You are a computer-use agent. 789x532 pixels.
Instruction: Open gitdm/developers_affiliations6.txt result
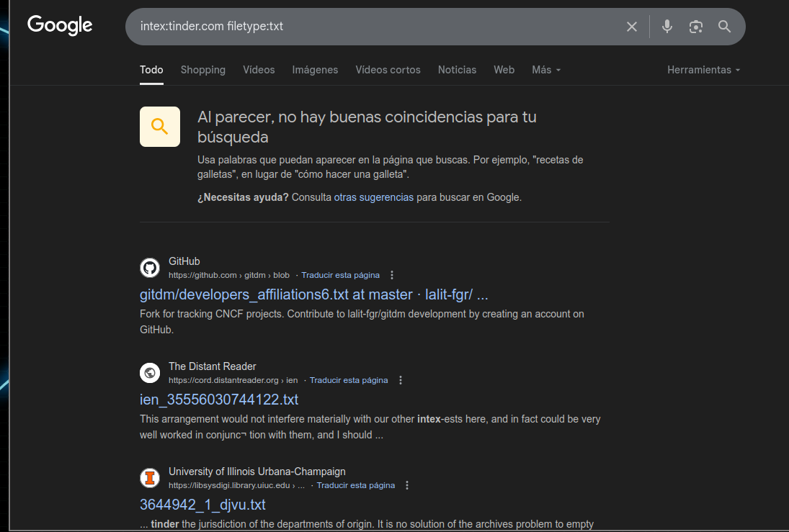[313, 294]
